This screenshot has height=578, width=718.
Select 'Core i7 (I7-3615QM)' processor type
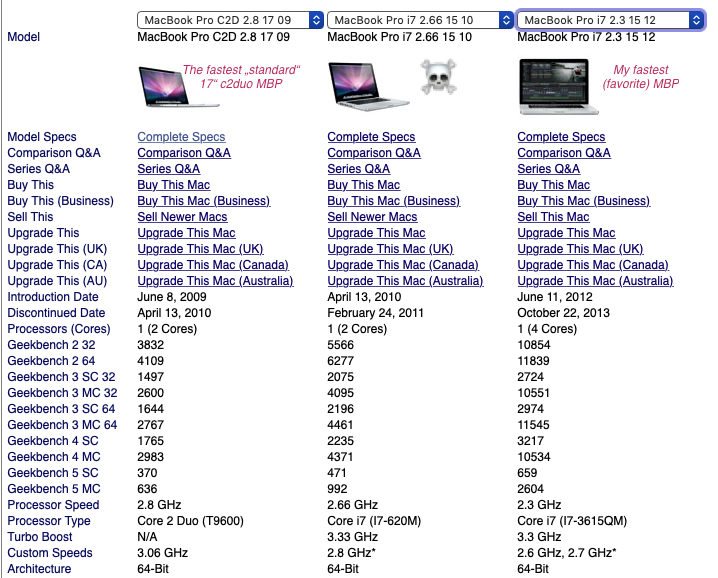tap(572, 522)
